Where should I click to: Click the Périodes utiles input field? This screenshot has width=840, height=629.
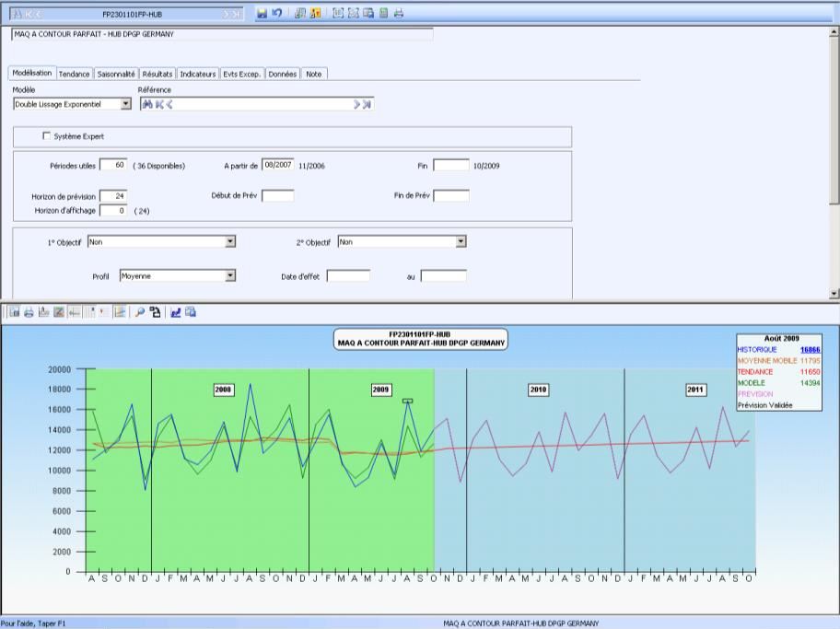(x=112, y=166)
